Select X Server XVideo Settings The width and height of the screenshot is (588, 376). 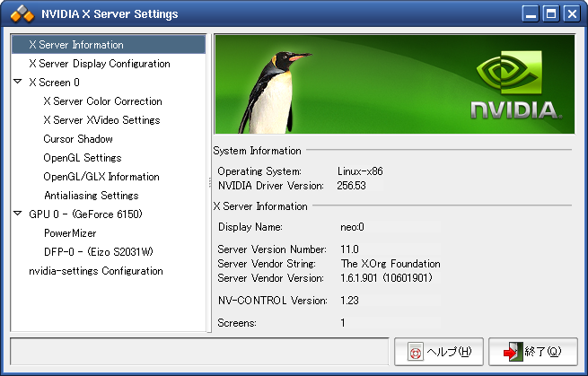tap(101, 120)
